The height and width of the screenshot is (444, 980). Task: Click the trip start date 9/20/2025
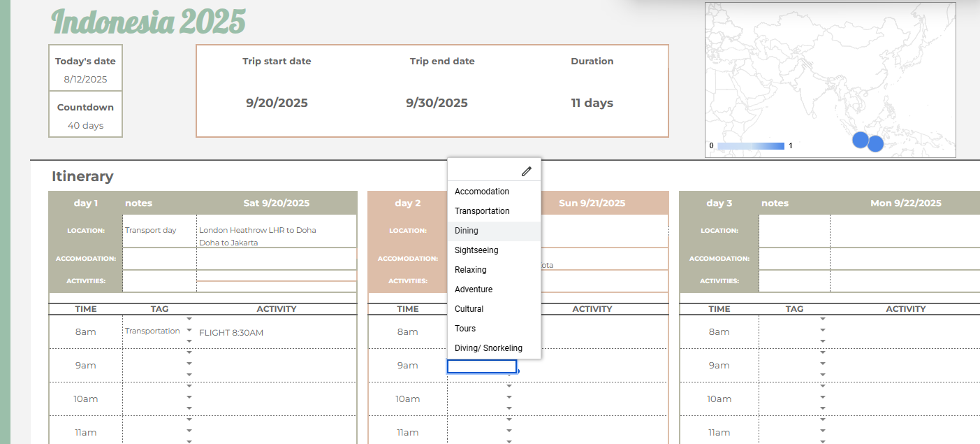point(277,103)
